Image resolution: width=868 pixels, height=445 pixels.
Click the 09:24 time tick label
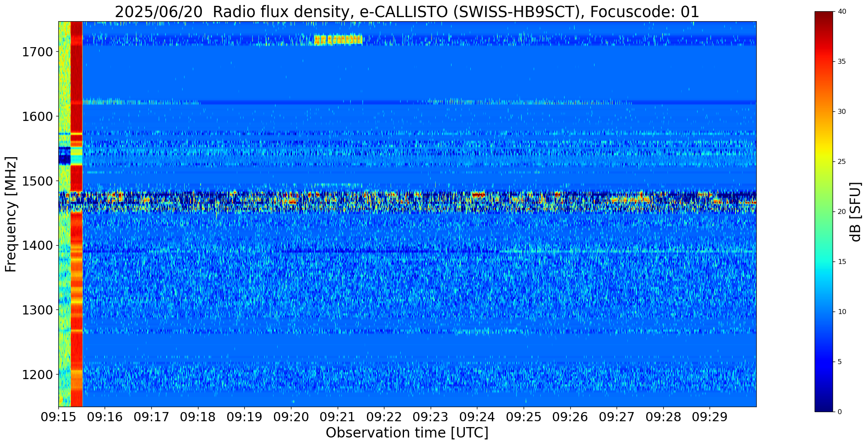[x=477, y=417]
